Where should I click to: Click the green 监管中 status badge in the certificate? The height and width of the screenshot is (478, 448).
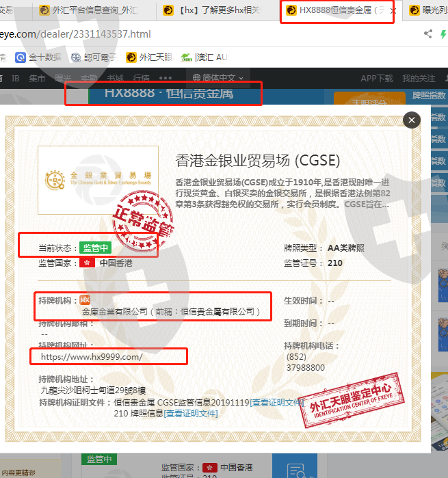click(x=96, y=248)
